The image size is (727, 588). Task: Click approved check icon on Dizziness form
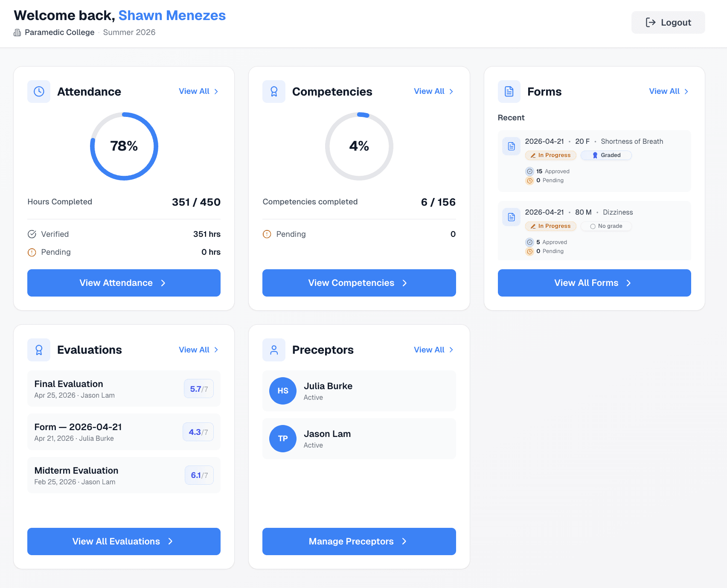(529, 242)
